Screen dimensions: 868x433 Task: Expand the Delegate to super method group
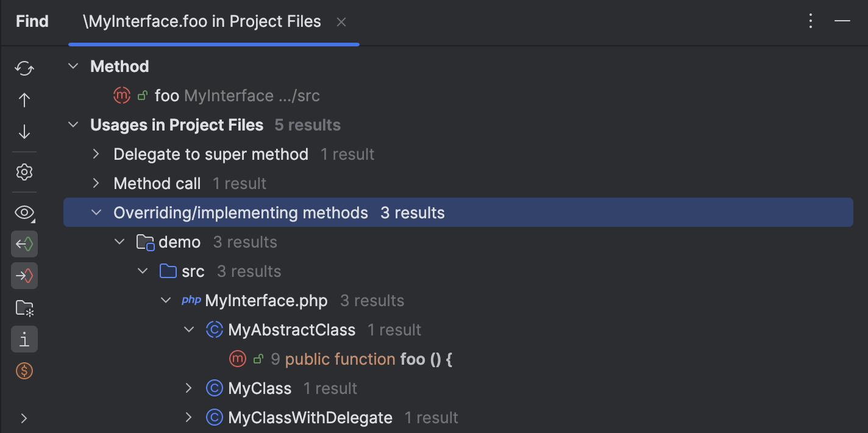click(96, 154)
